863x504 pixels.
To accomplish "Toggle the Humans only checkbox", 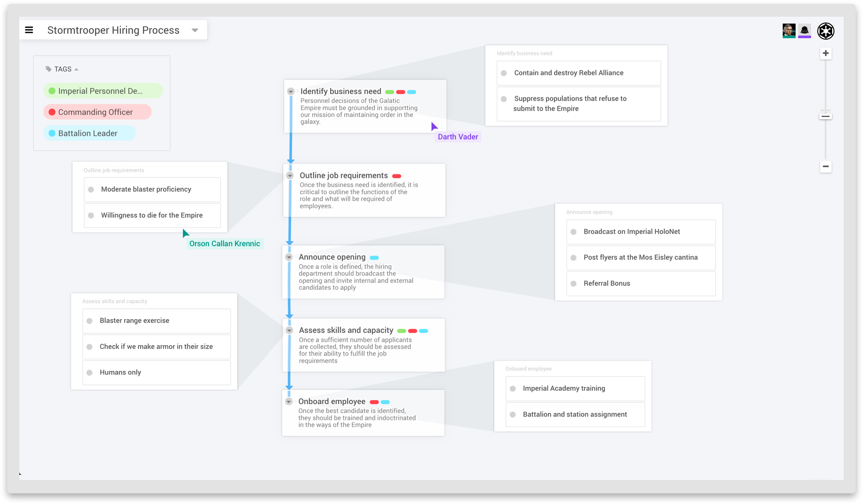I will click(x=90, y=373).
